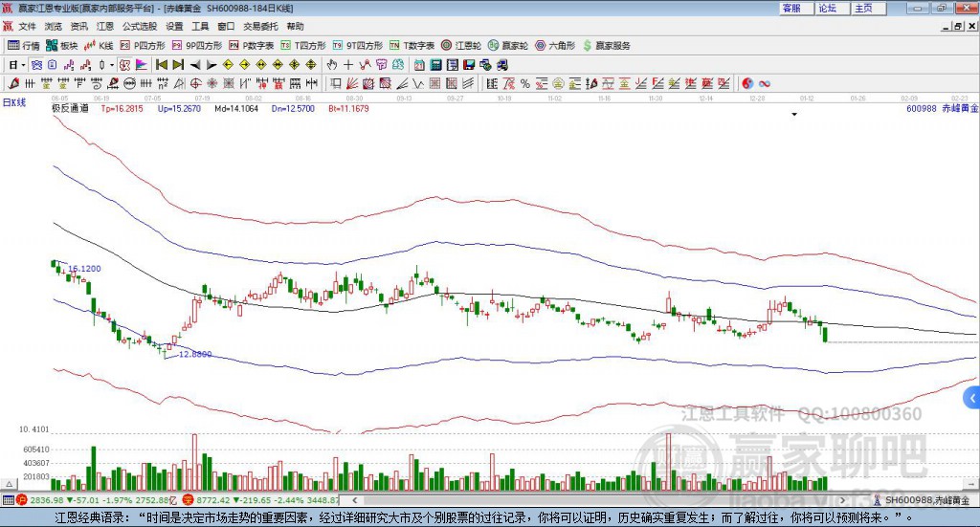The width and height of the screenshot is (980, 527).
Task: Open the P数字表 tool
Action: [x=252, y=46]
